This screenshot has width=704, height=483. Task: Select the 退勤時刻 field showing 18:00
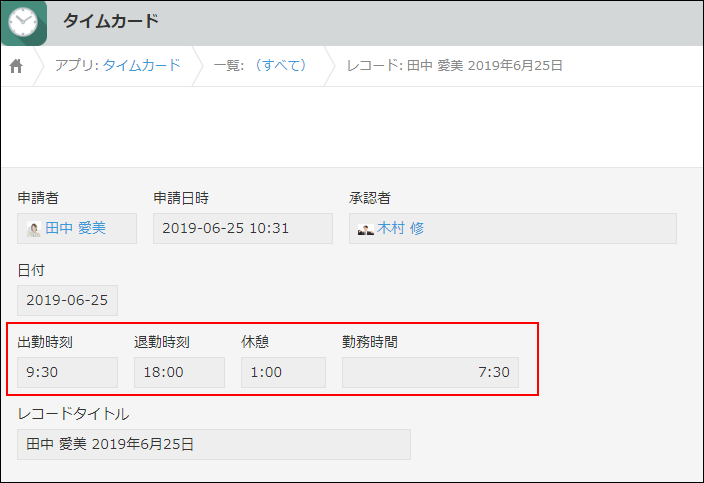point(179,372)
